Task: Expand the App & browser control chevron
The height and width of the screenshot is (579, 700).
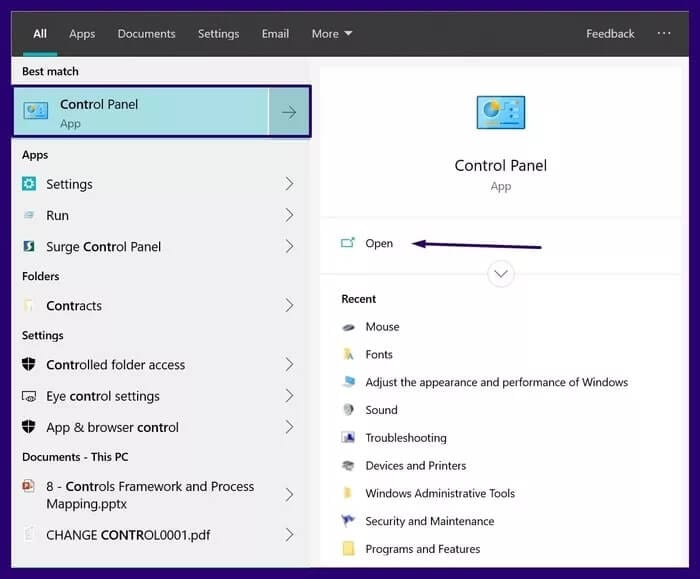Action: (289, 427)
